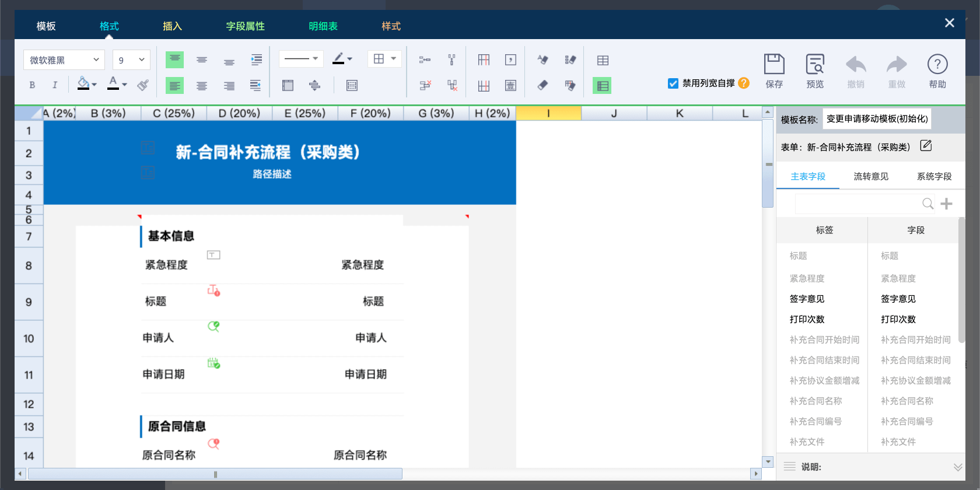
Task: Click the row height adjust icon
Action: click(x=314, y=86)
